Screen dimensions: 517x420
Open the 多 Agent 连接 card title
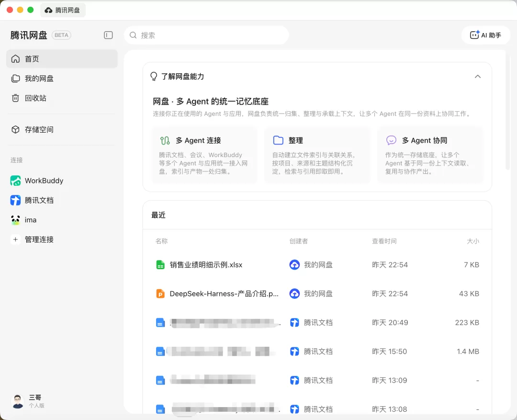[199, 140]
